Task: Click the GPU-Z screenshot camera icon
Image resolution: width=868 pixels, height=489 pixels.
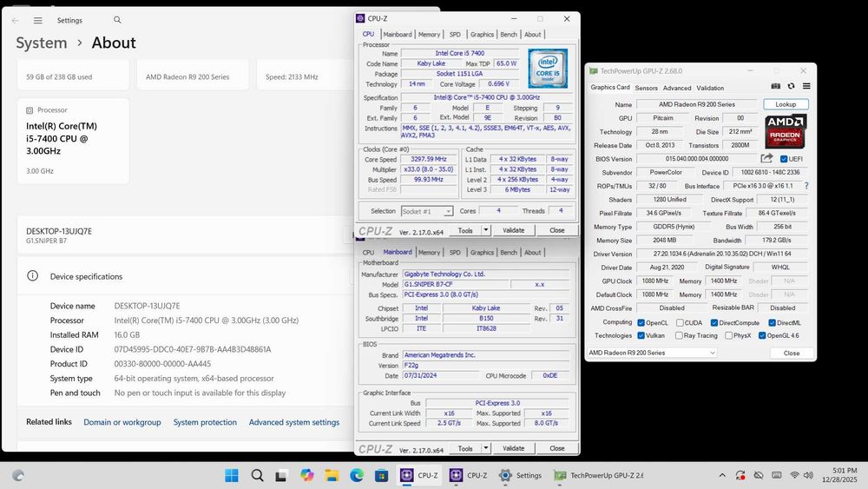Action: 776,87
